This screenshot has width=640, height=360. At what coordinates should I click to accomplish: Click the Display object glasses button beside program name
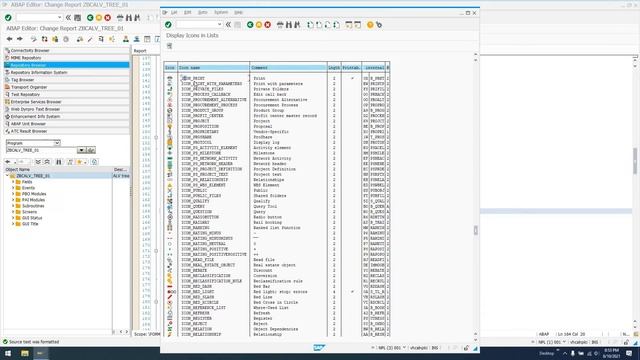[91, 150]
